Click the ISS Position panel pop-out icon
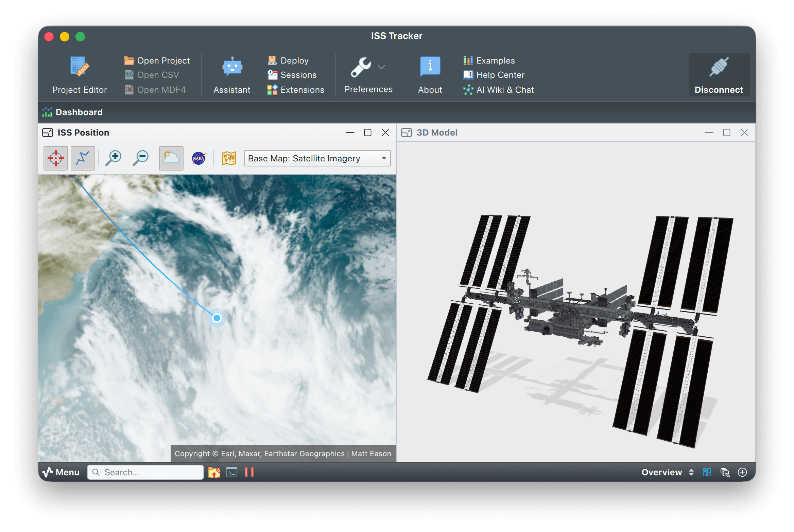Image resolution: width=794 pixels, height=532 pixels. (48, 132)
